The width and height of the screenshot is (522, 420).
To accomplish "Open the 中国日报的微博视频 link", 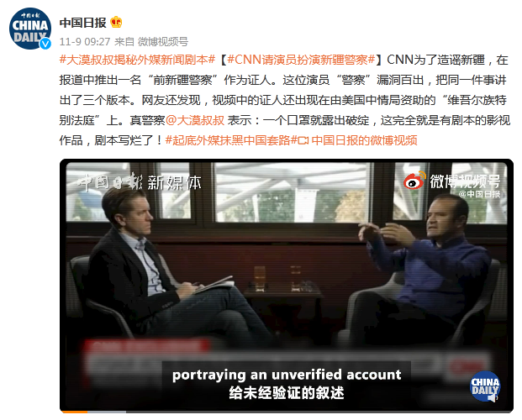I will point(364,140).
